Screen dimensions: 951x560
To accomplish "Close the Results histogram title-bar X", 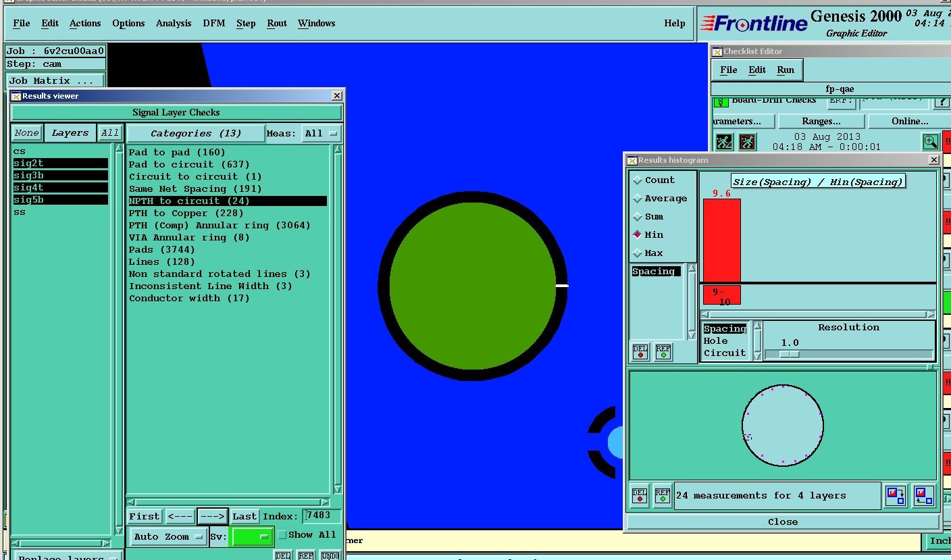I will coord(933,160).
